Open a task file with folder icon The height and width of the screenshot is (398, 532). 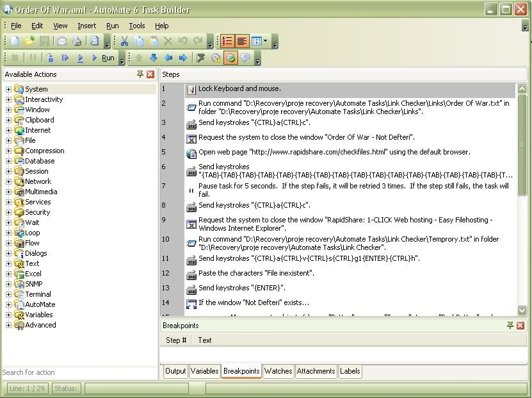(29, 41)
